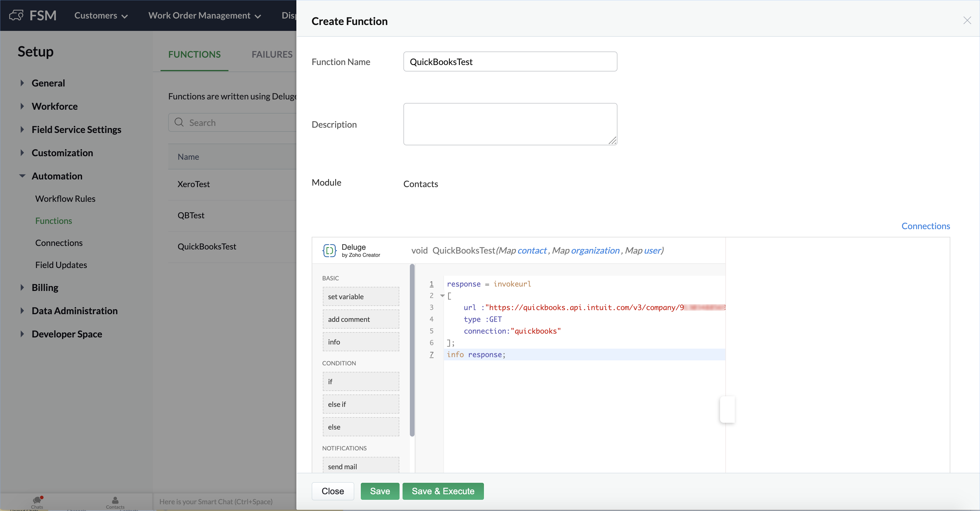980x511 pixels.
Task: Click the 'set variable' snippet block
Action: click(361, 297)
